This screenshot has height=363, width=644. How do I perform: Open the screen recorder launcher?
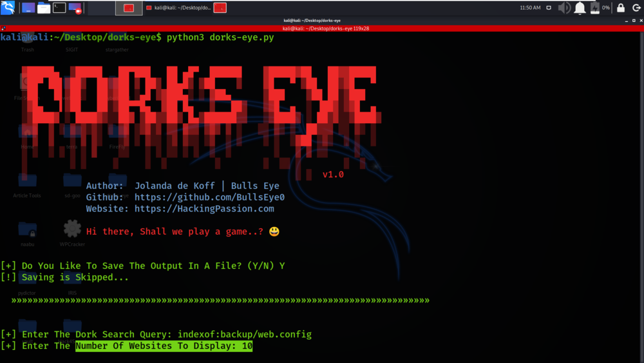tap(75, 8)
